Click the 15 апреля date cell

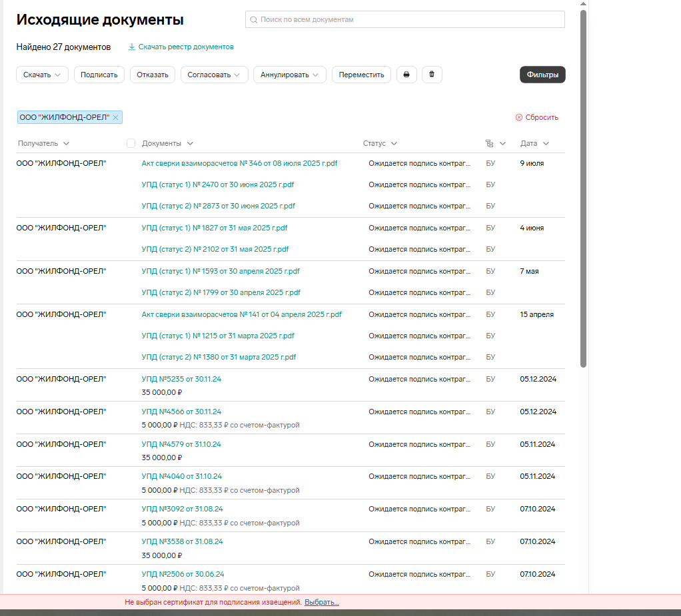[x=536, y=315]
